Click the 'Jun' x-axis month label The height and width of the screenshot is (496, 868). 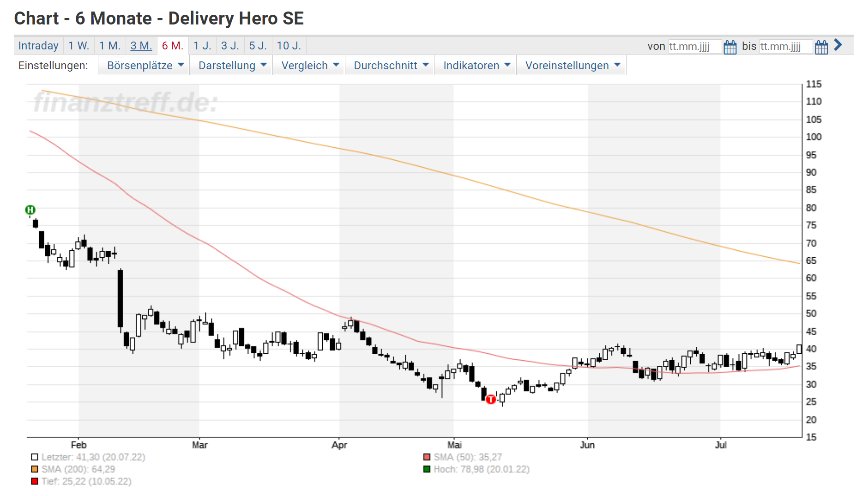[587, 445]
